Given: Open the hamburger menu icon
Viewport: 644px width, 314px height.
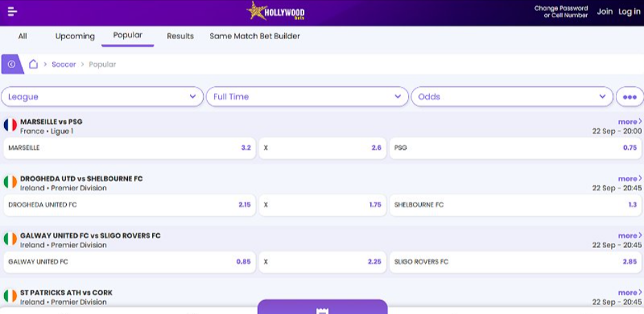Looking at the screenshot, I should tap(12, 12).
